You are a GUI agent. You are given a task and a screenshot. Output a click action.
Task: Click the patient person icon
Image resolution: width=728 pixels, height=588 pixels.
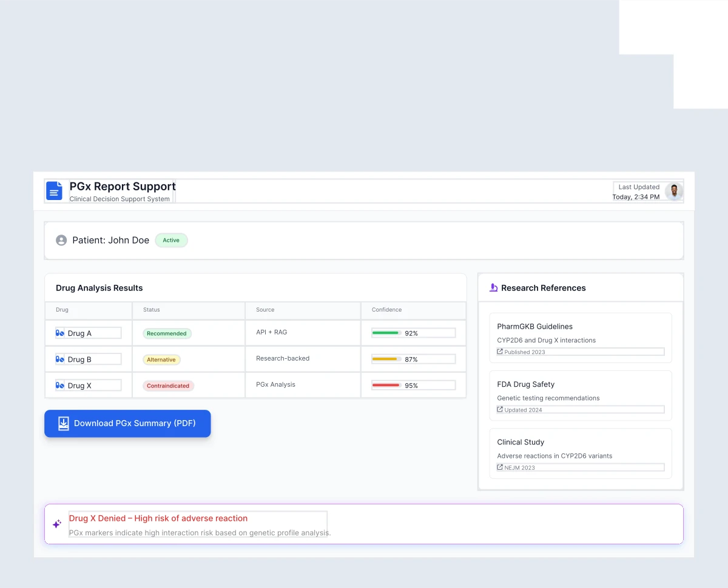click(61, 240)
